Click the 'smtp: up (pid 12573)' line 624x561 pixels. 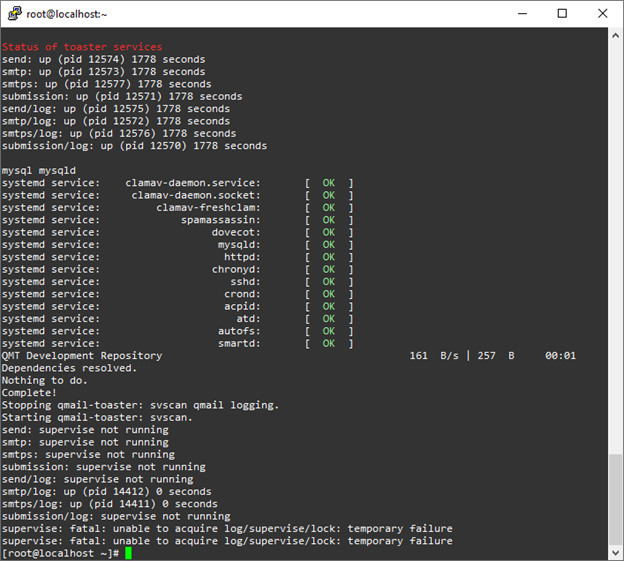[103, 72]
